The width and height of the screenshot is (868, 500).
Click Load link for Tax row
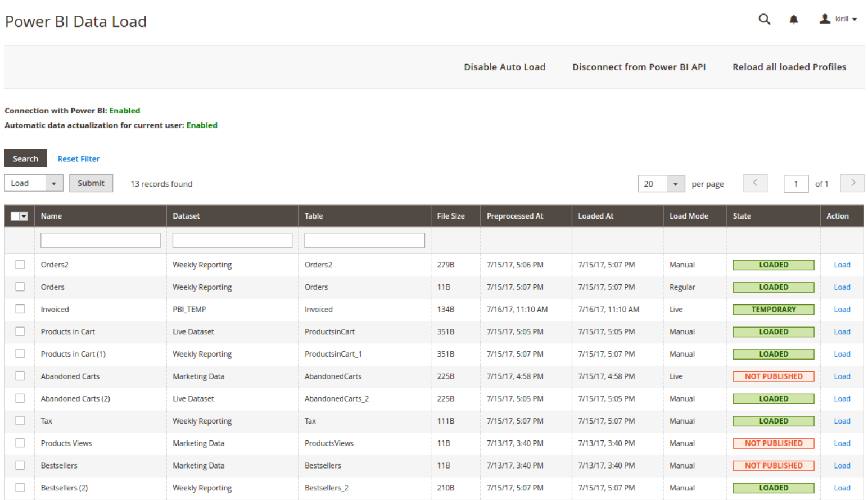pos(842,421)
